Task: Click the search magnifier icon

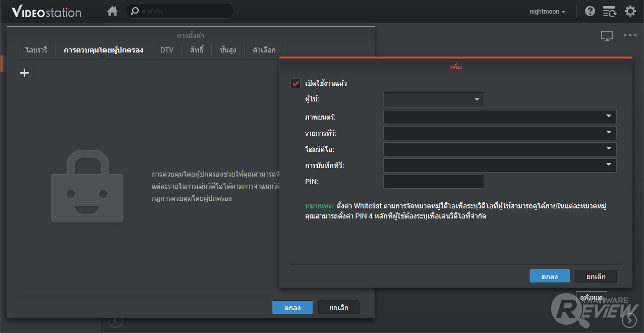Action: coord(135,11)
